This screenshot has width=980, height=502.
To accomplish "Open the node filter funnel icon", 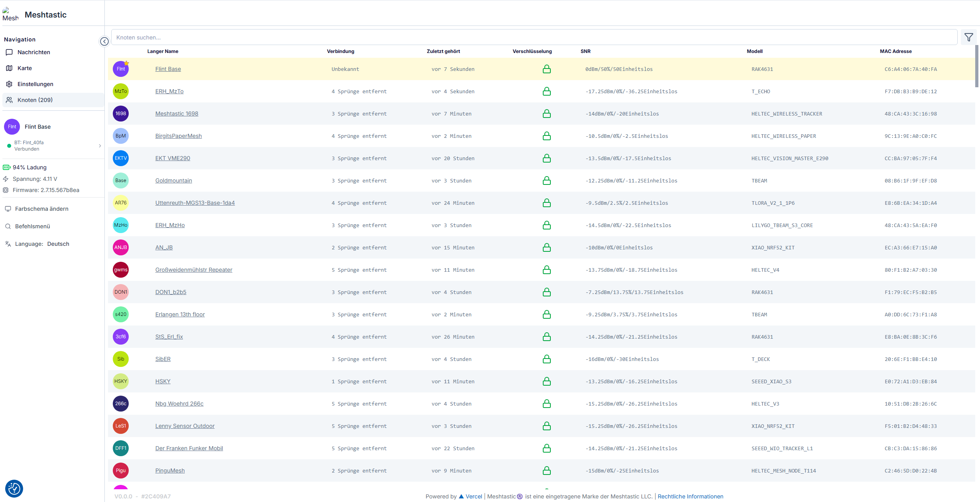I will pyautogui.click(x=968, y=37).
